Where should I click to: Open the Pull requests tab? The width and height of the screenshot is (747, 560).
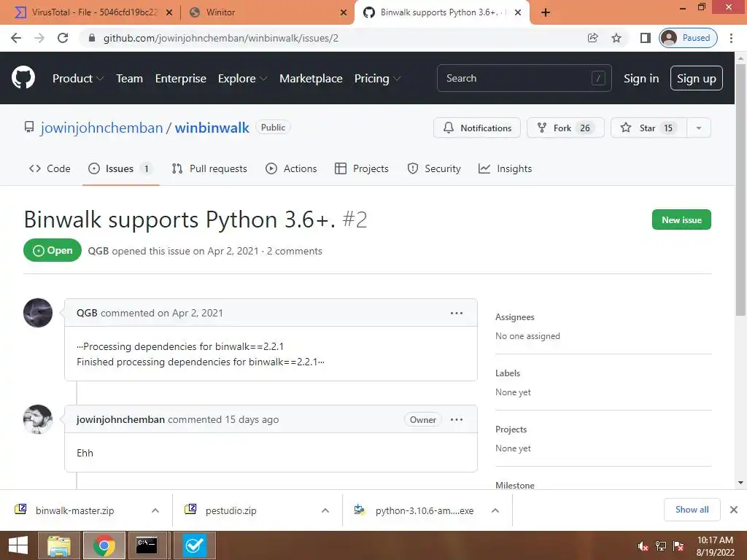[x=209, y=168]
